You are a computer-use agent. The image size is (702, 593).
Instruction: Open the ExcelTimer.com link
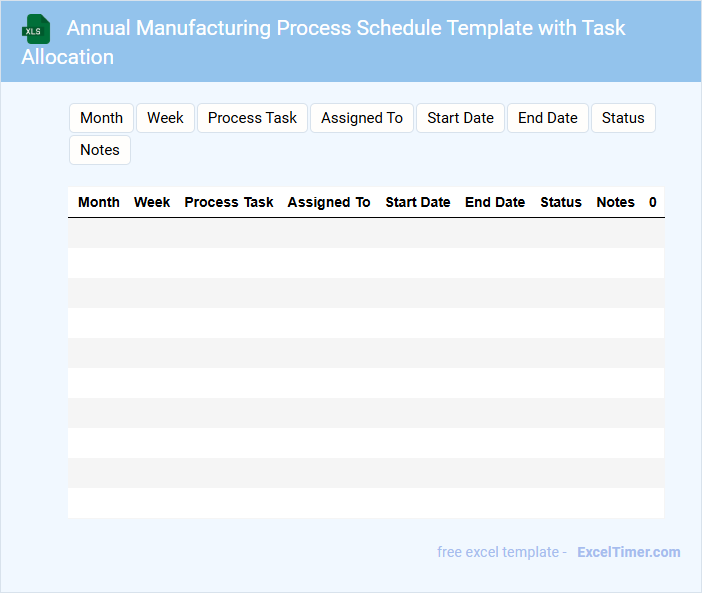click(x=628, y=552)
